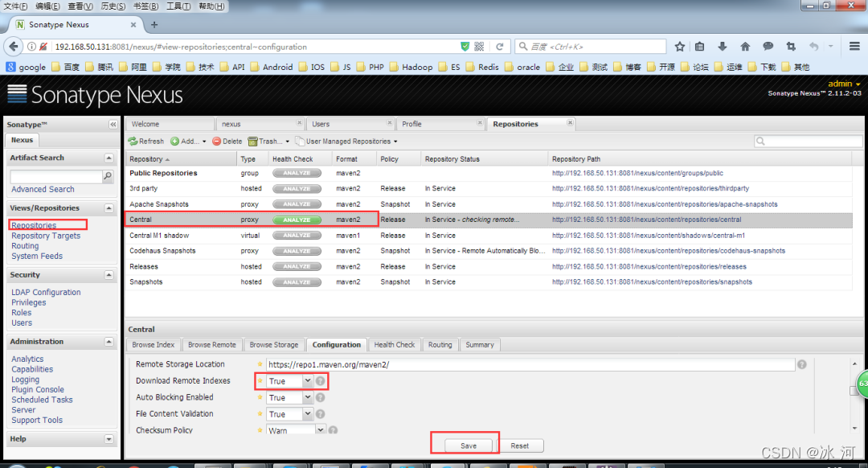Open the QR code icon in address bar
The width and height of the screenshot is (868, 468).
(x=479, y=47)
